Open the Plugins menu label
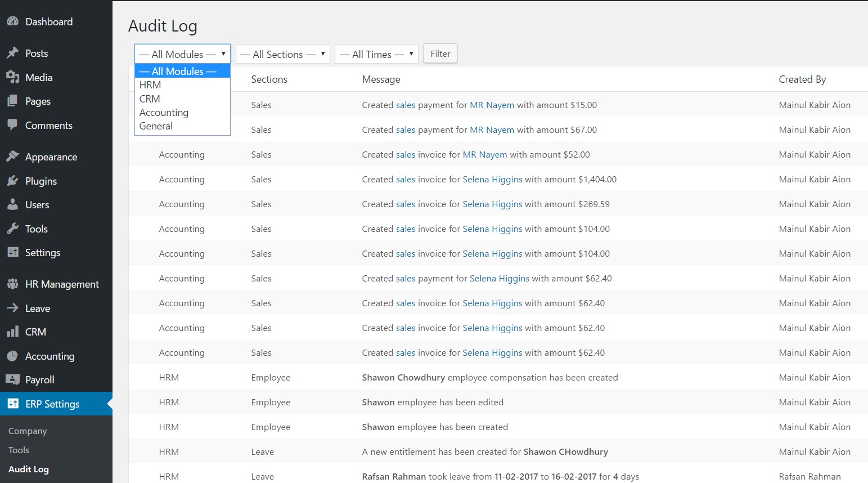 coord(41,181)
